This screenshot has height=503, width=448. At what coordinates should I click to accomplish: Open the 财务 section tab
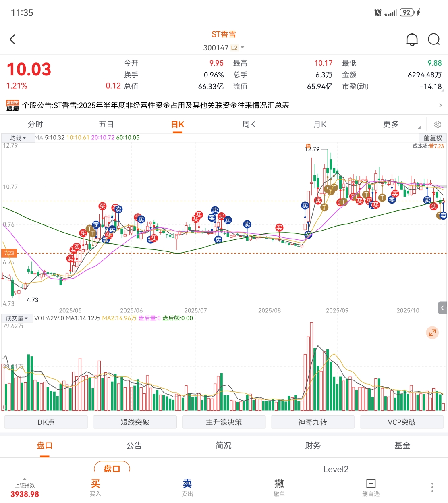point(313,445)
